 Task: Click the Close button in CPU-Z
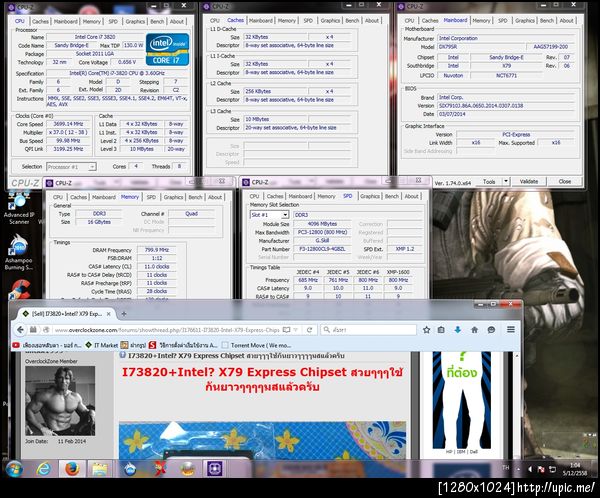[x=564, y=181]
